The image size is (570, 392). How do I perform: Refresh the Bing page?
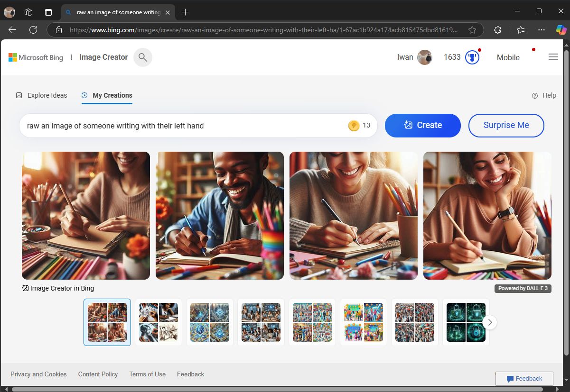coord(33,30)
